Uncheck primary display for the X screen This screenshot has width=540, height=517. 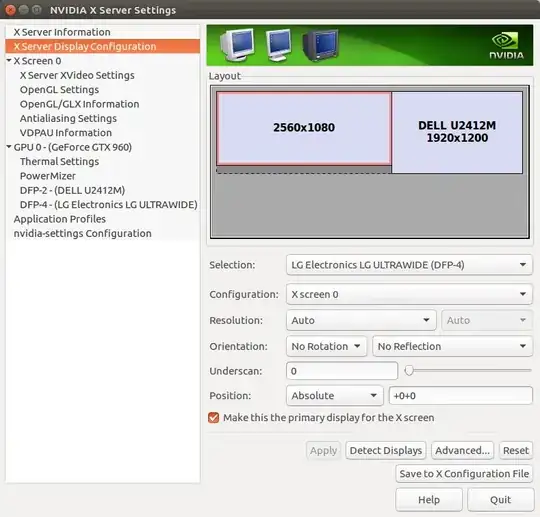tap(214, 418)
